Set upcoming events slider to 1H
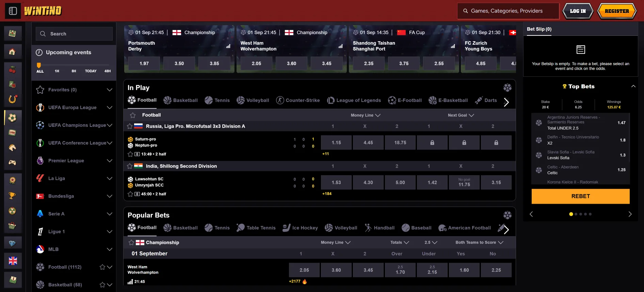644x292 pixels. 57,71
